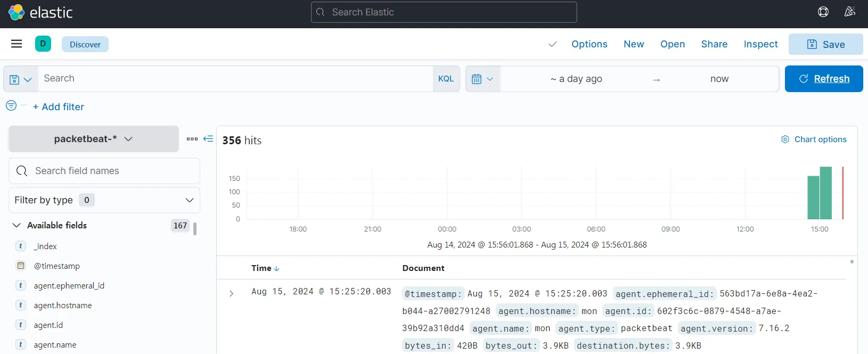Click the filter options circle icon
Image resolution: width=868 pixels, height=354 pixels.
click(x=11, y=105)
